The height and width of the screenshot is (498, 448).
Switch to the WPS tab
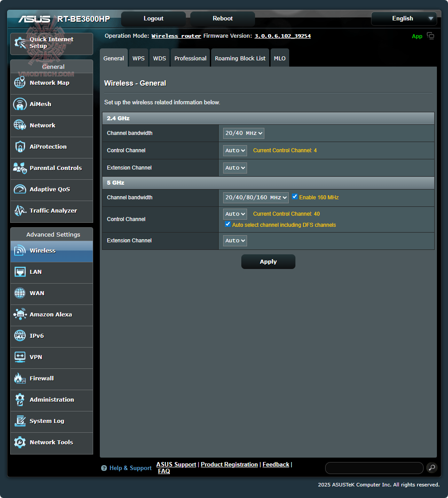[138, 58]
